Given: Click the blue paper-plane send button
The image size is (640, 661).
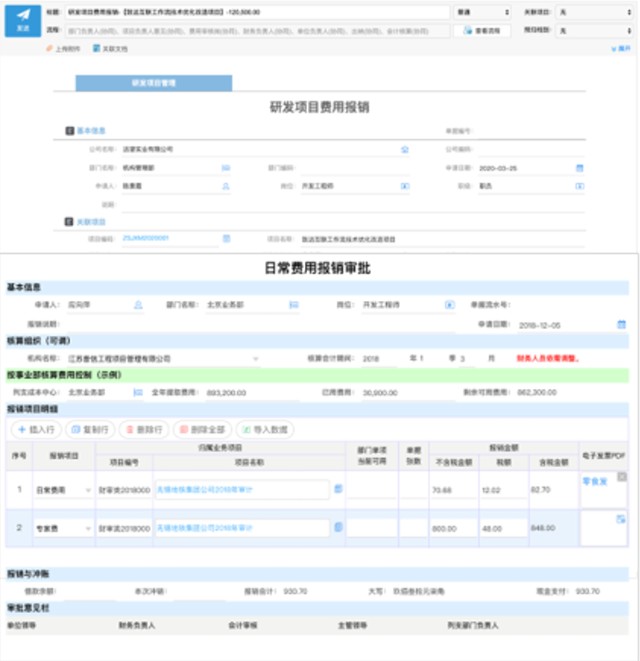Looking at the screenshot, I should click(23, 21).
